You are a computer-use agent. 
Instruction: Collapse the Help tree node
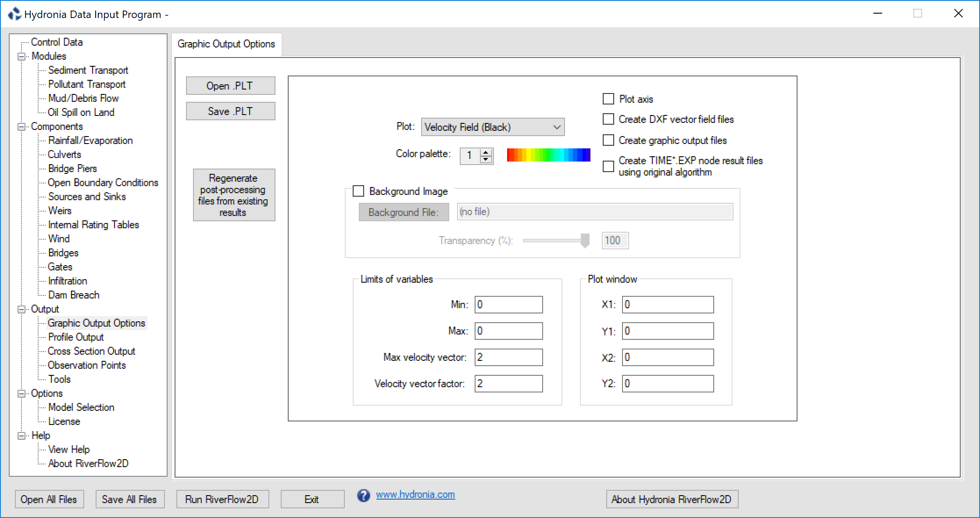point(21,436)
